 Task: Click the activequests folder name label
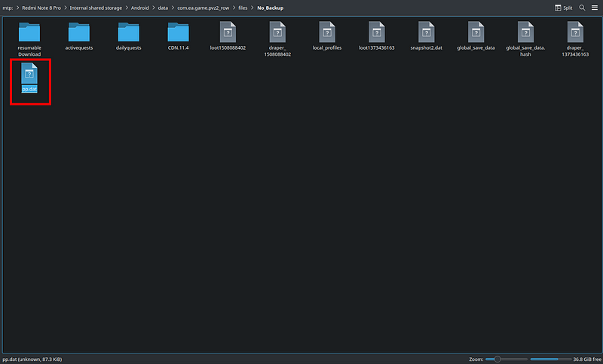79,47
